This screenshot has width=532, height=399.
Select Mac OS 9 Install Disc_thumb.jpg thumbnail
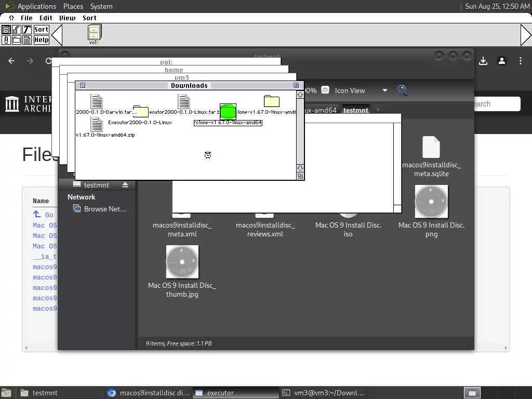[x=182, y=262]
